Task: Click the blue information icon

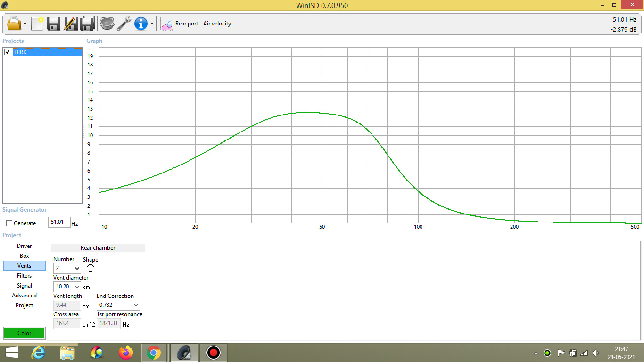Action: click(141, 24)
